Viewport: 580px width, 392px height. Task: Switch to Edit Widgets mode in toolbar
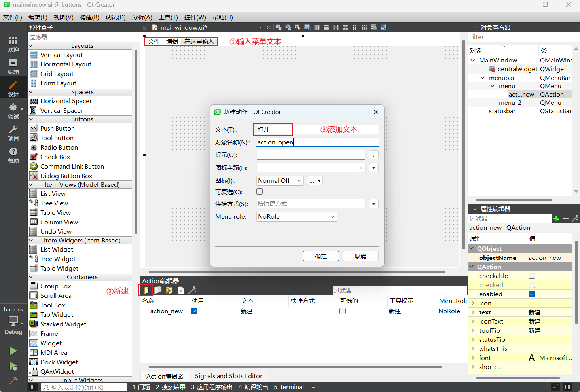(279, 27)
